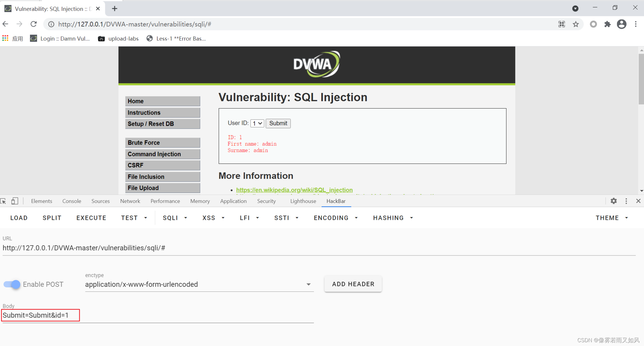Click the QR code icon in address bar

tap(562, 24)
